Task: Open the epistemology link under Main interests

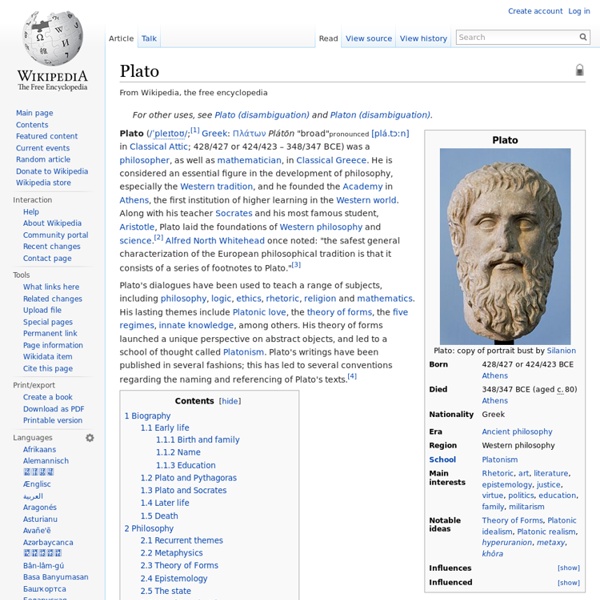Action: pyautogui.click(x=507, y=484)
